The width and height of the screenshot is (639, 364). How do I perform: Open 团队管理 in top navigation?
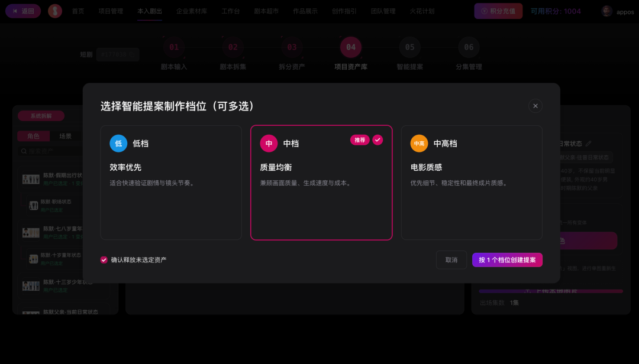pyautogui.click(x=383, y=11)
